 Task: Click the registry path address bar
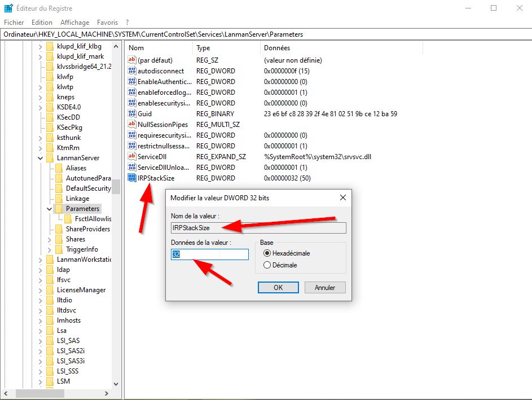266,34
